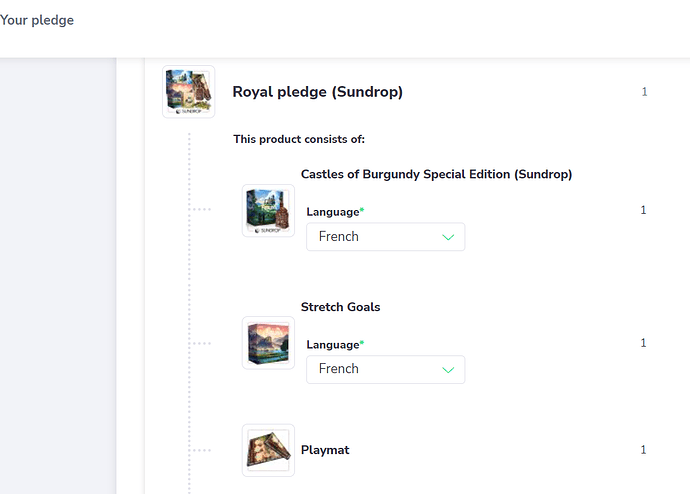The image size is (690, 494).
Task: Click the Your pledge heading
Action: (x=37, y=20)
